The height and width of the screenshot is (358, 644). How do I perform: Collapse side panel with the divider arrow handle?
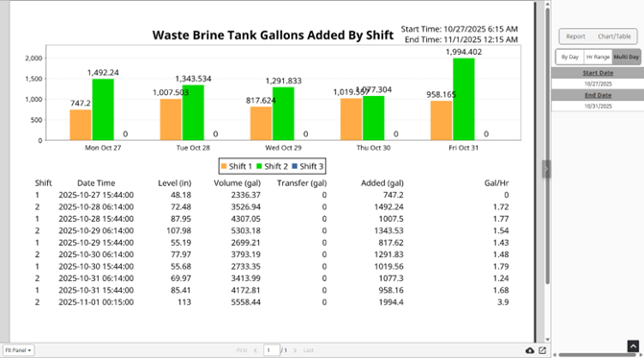pos(546,169)
